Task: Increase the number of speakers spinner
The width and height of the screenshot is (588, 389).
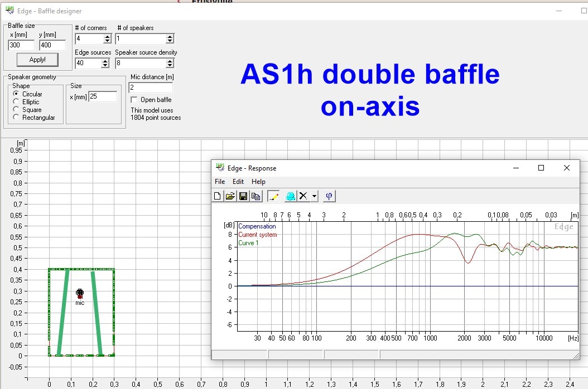Action: (170, 36)
